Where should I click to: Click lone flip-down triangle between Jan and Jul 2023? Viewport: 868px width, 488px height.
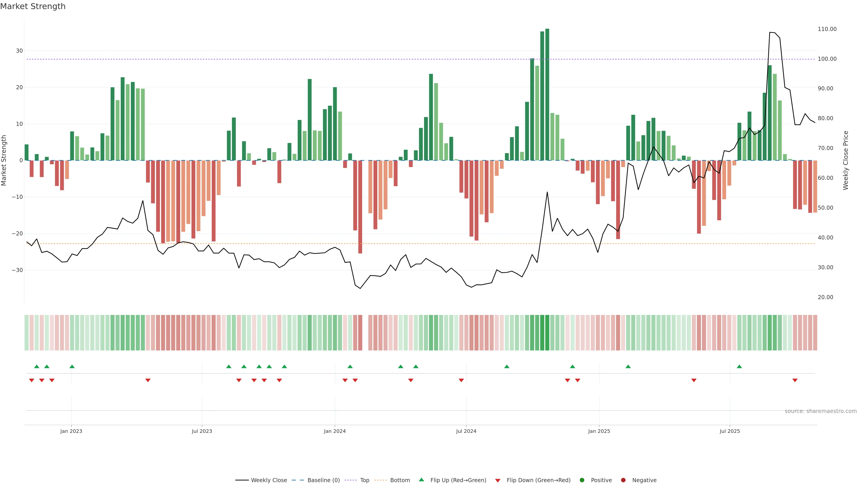coord(148,380)
